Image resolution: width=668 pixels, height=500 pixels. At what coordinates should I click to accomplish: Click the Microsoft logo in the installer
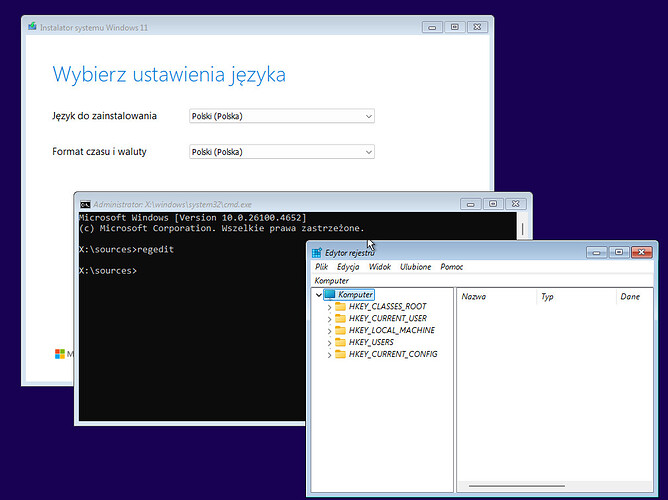tap(60, 353)
